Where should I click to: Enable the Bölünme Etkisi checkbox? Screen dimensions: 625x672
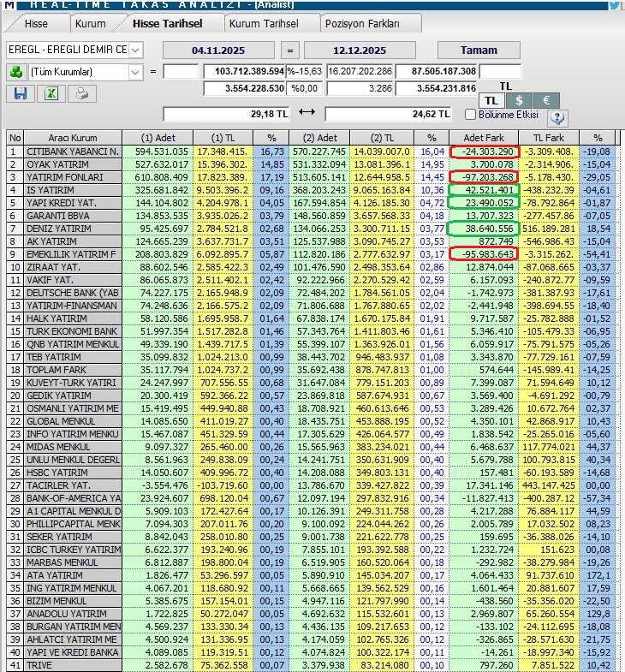[469, 115]
